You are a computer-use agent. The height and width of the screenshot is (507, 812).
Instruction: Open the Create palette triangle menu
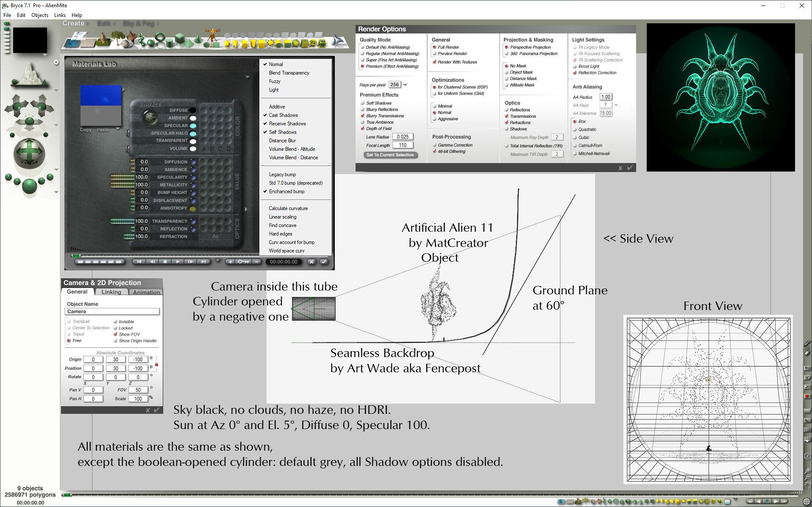coord(88,24)
